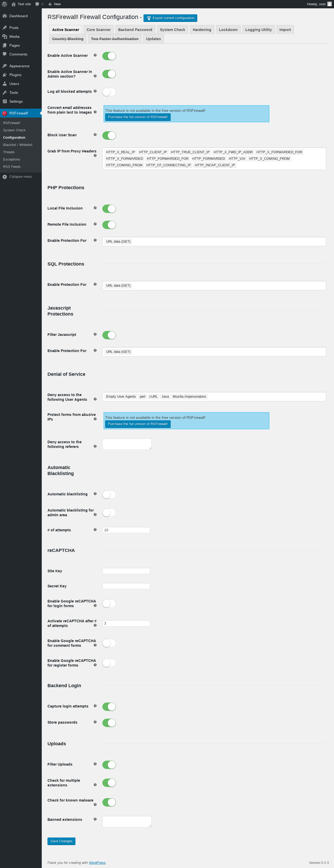The height and width of the screenshot is (868, 334).
Task: Enable the Log all blocked attempts toggle
Action: click(109, 92)
